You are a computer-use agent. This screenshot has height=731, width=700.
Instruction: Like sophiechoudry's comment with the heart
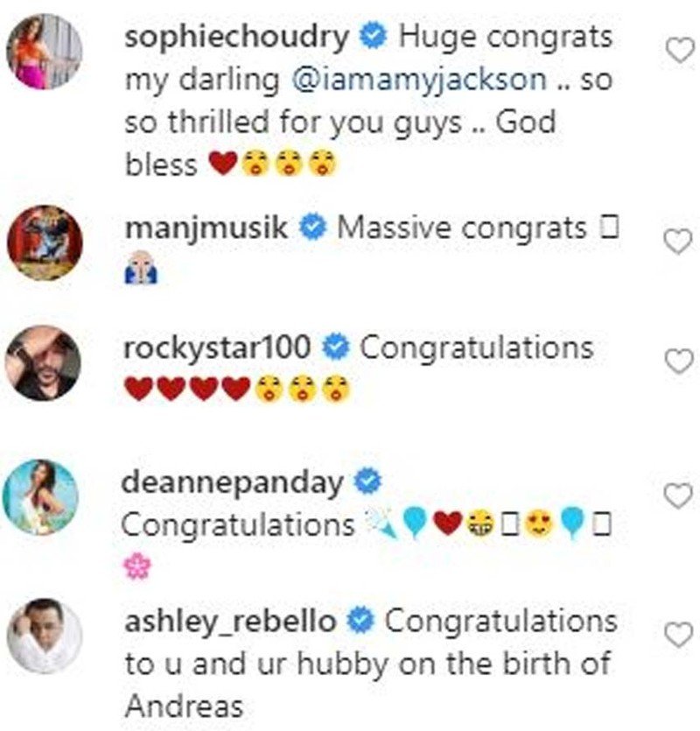pyautogui.click(x=679, y=52)
